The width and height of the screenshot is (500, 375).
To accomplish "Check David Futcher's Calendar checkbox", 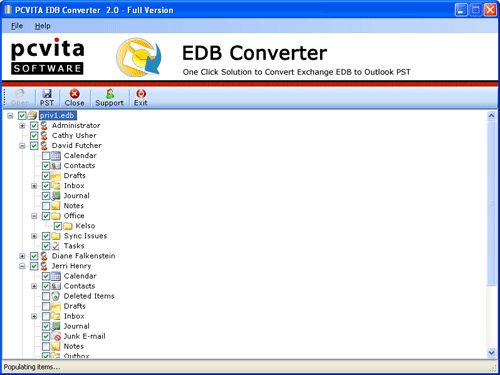I will pyautogui.click(x=46, y=156).
